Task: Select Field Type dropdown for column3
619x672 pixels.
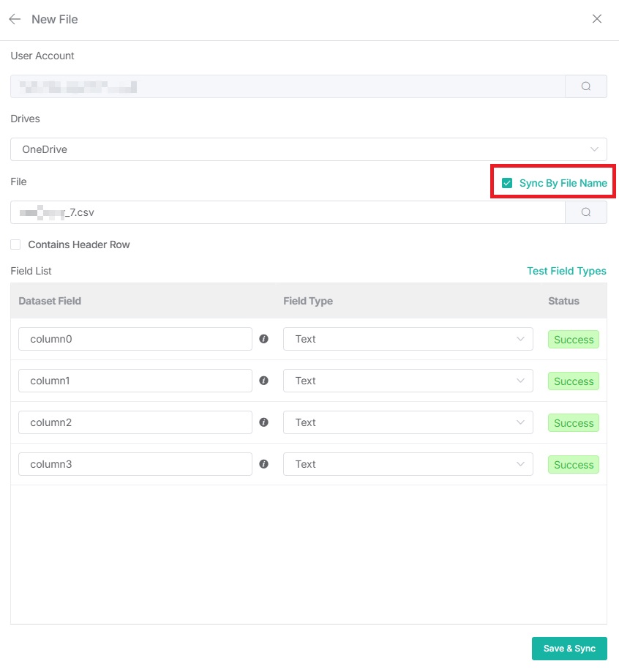Action: pyautogui.click(x=408, y=464)
